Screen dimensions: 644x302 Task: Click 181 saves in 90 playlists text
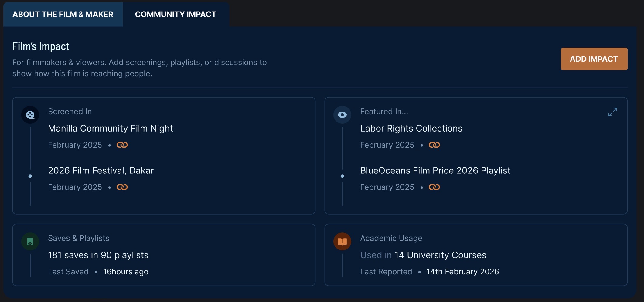click(98, 255)
